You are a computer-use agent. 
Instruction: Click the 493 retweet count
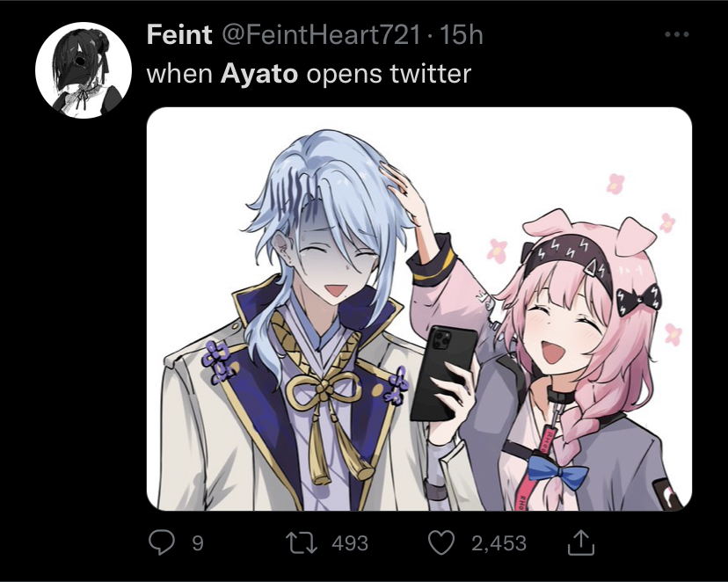350,543
